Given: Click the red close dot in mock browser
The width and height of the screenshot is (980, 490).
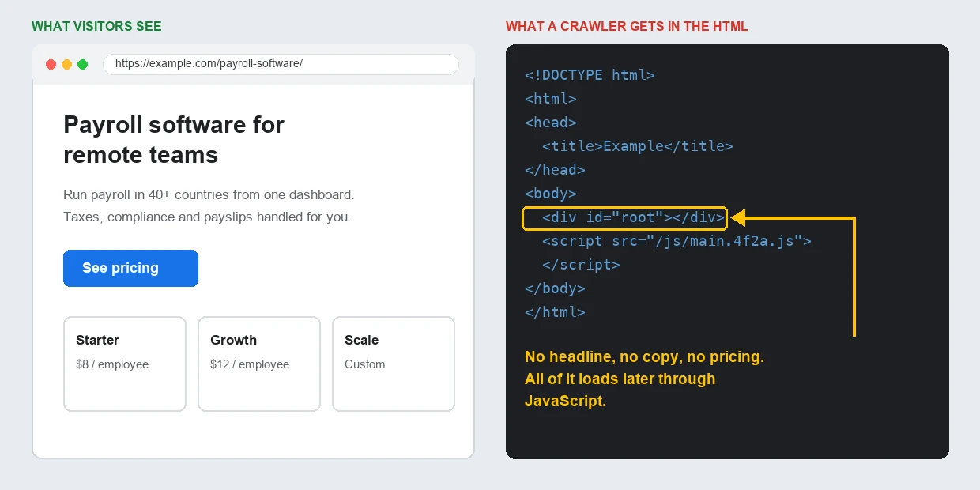Looking at the screenshot, I should pyautogui.click(x=51, y=64).
